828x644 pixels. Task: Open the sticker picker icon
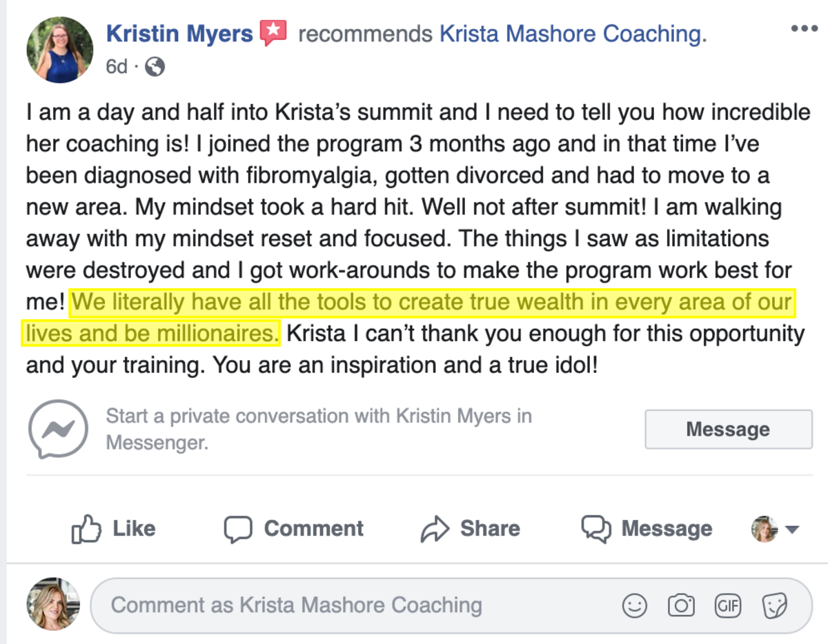click(x=774, y=606)
